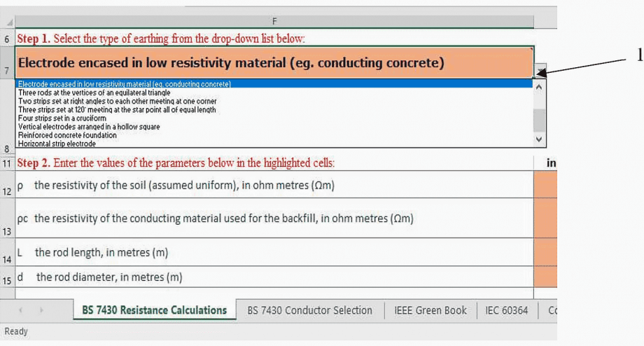Image resolution: width=644 pixels, height=346 pixels.
Task: Choose 'Three rods at the vertices of an equilateral triangle'
Action: (274, 92)
